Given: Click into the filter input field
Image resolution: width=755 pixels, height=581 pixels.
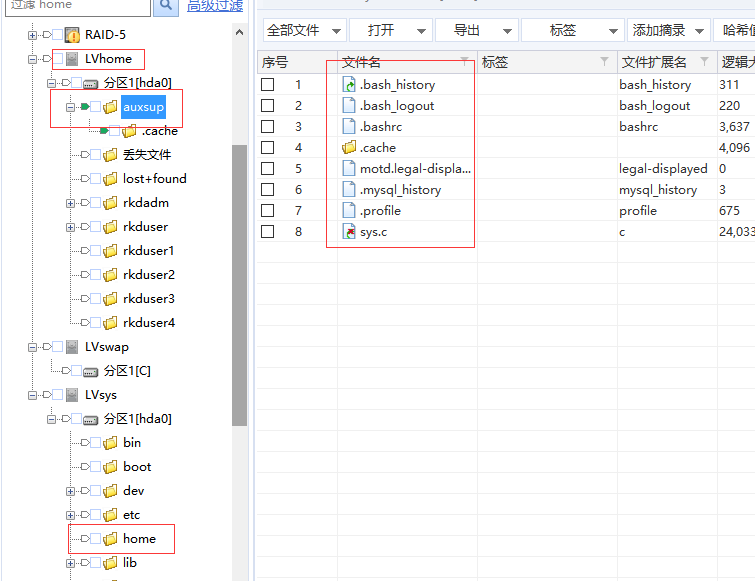Looking at the screenshot, I should click(78, 7).
